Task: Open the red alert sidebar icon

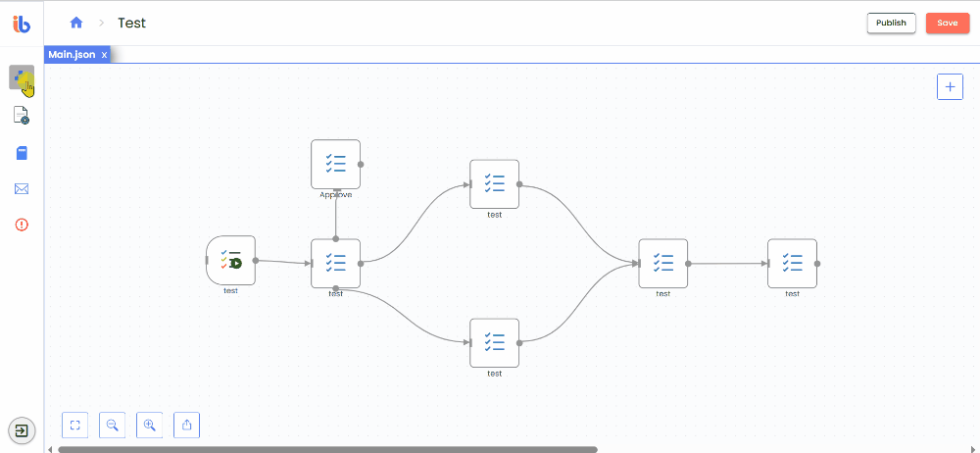Action: pos(22,225)
